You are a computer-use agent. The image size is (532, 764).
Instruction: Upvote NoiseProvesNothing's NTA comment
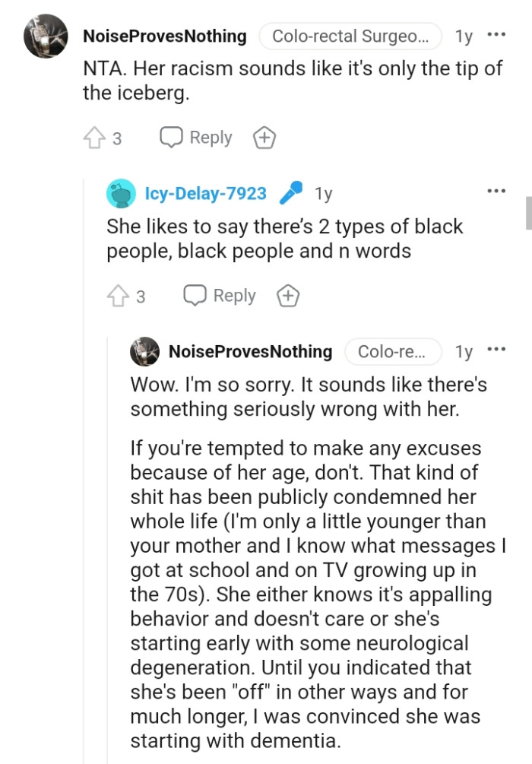pyautogui.click(x=93, y=137)
